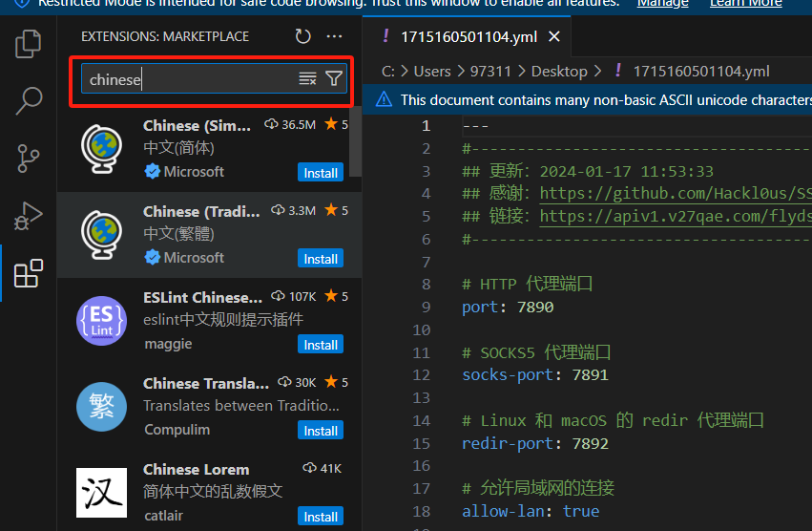Click Microsoft publisher under Chinese (Traditional)

(x=194, y=258)
